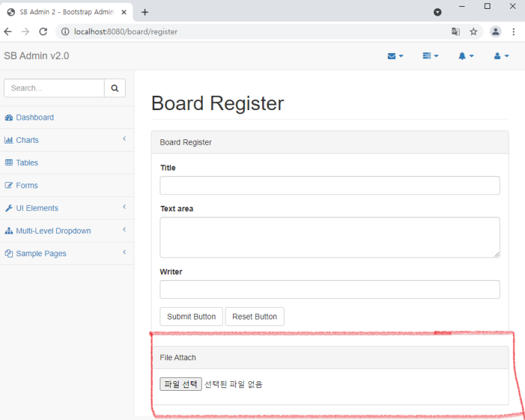Click the sidebar Search field
Viewport: 525px width, 420px height.
[x=54, y=88]
